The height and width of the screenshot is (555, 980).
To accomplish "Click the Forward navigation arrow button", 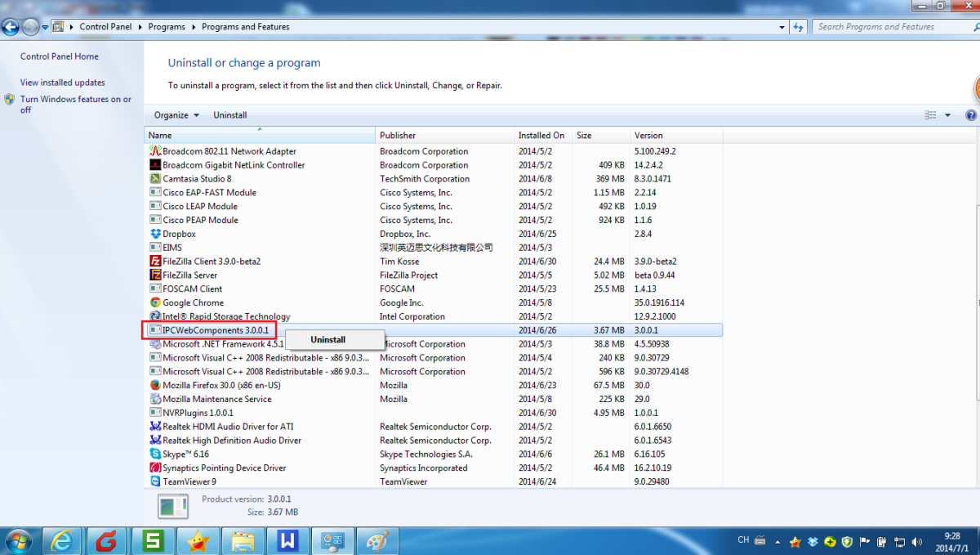I will tap(31, 27).
